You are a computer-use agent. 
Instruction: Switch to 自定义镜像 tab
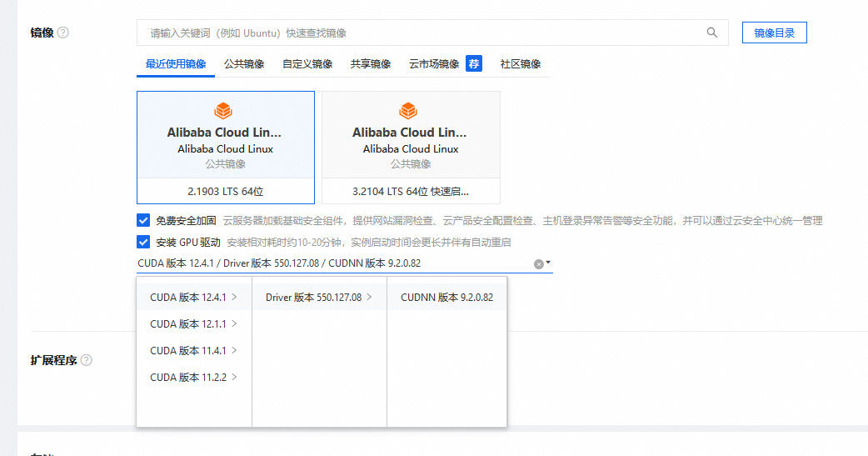[x=307, y=64]
